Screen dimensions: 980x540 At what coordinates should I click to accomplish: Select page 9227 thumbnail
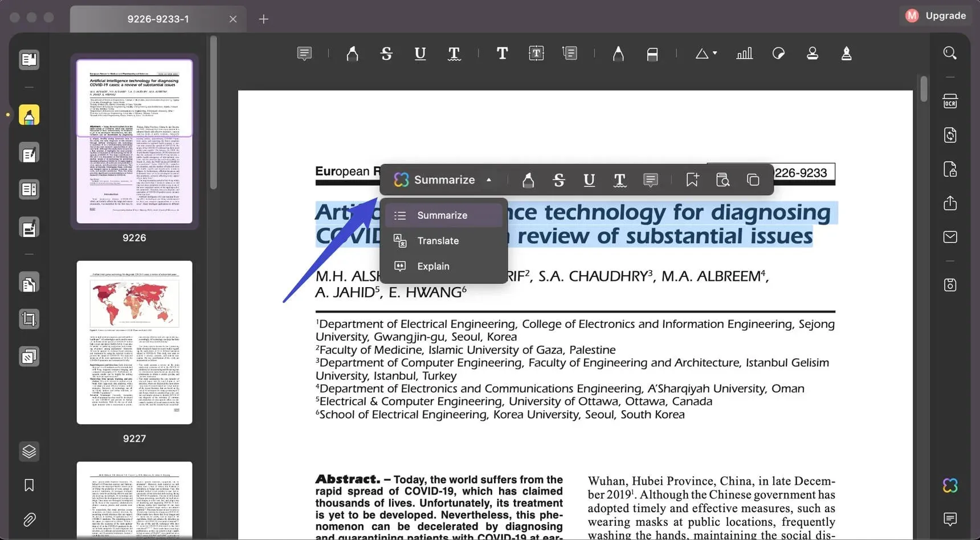[x=134, y=342]
